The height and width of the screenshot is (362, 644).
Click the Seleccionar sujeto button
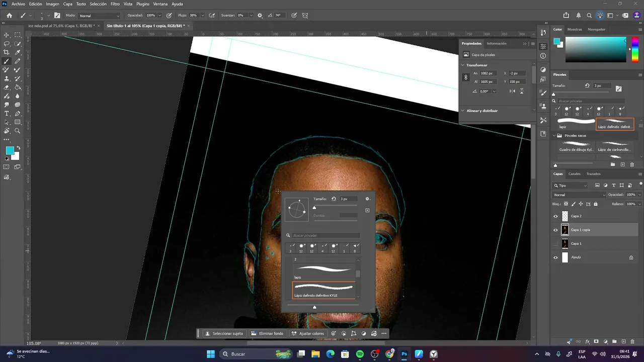click(x=224, y=333)
